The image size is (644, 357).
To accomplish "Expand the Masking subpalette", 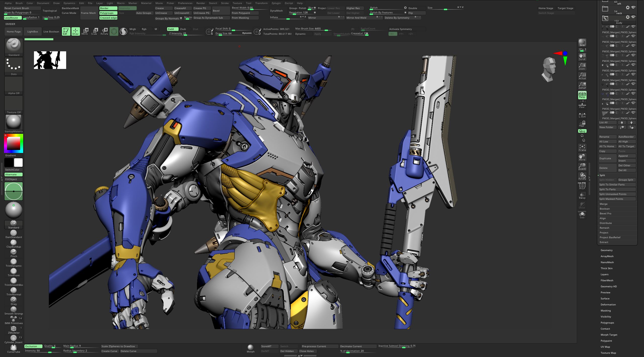I will [606, 310].
